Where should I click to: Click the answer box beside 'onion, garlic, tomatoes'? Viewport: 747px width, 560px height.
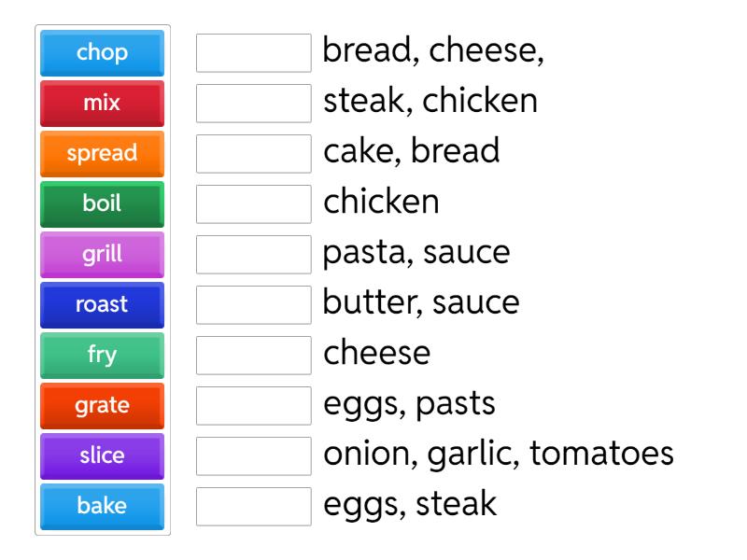(x=254, y=455)
